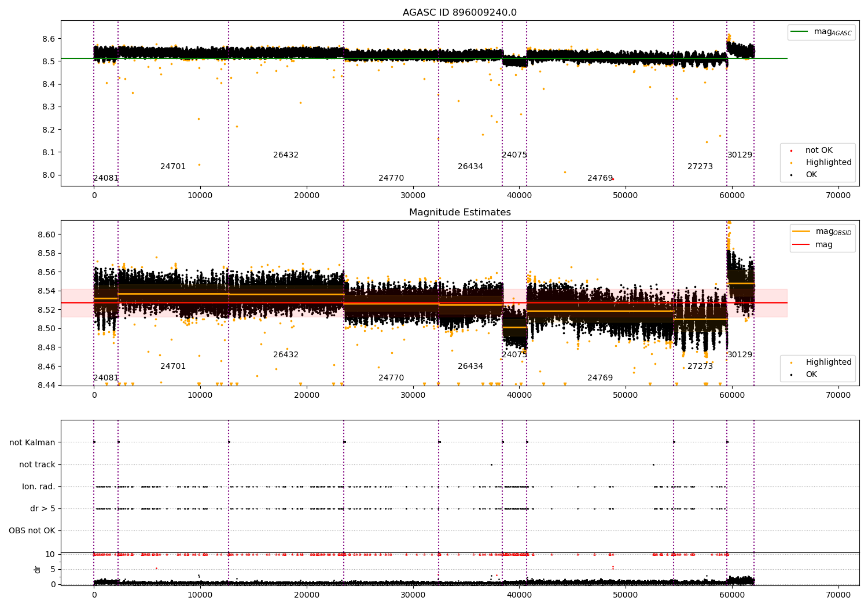Click "OK" in the Magnitude Estimates legend
Image resolution: width=868 pixels, height=608 pixels.
click(x=804, y=375)
